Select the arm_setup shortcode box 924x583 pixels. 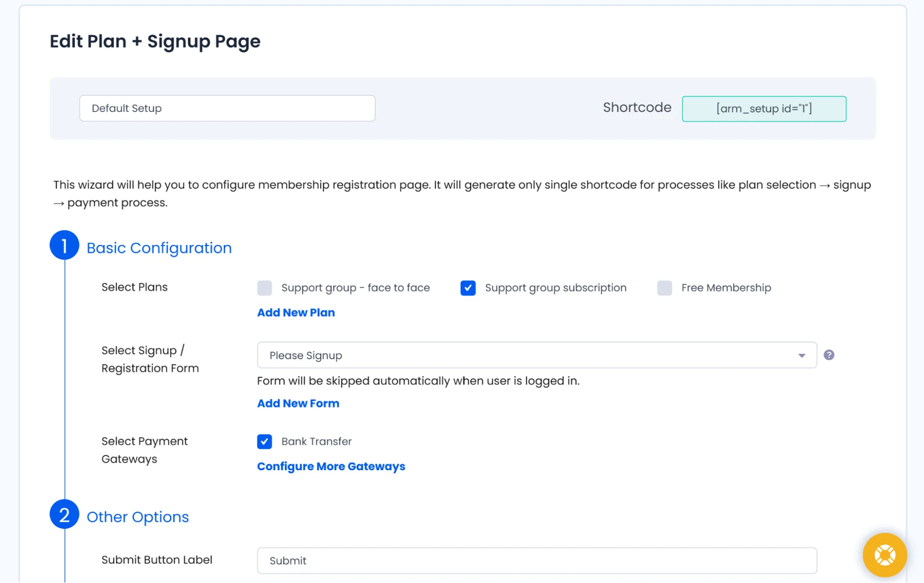[x=764, y=109]
